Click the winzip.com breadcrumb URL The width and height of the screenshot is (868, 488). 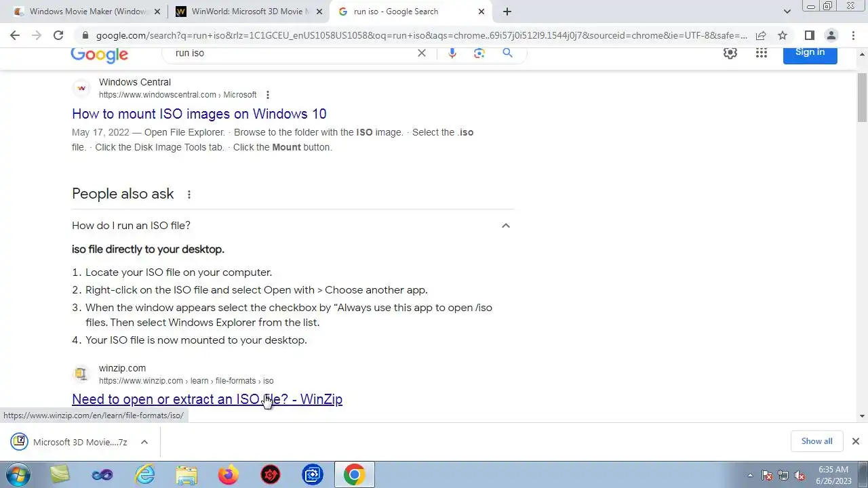(x=186, y=381)
